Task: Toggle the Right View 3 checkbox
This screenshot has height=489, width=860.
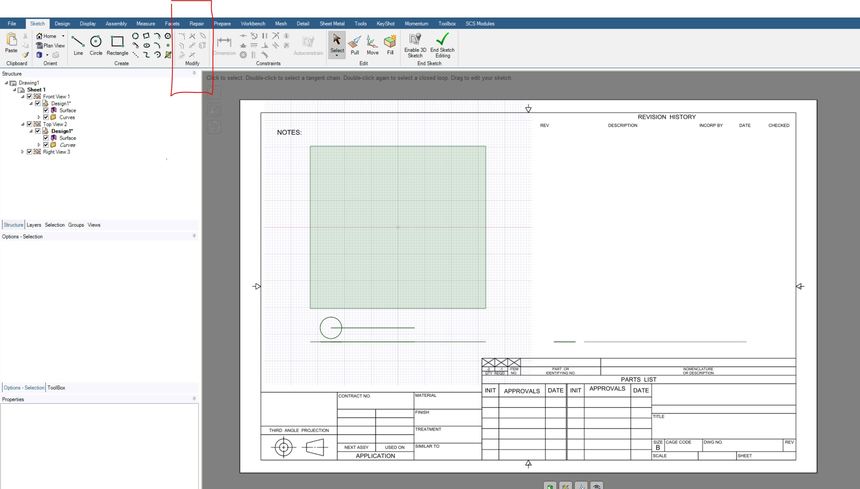Action: pyautogui.click(x=30, y=152)
